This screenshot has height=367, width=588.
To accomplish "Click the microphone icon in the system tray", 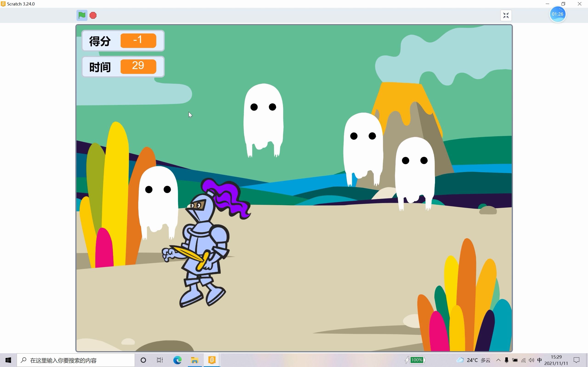I will (x=507, y=360).
